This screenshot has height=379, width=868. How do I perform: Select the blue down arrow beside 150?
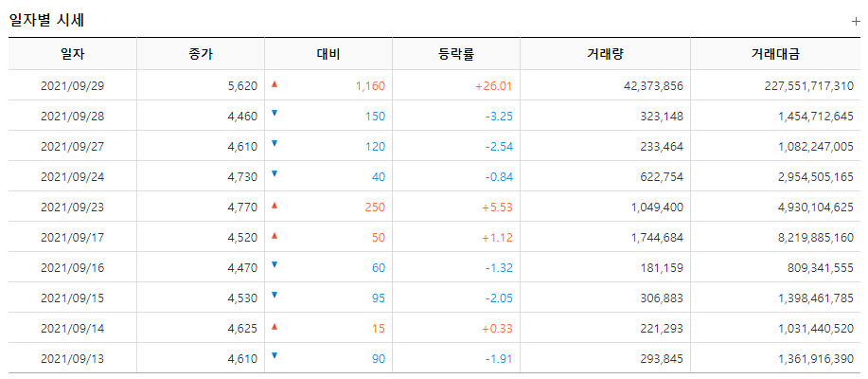click(274, 113)
